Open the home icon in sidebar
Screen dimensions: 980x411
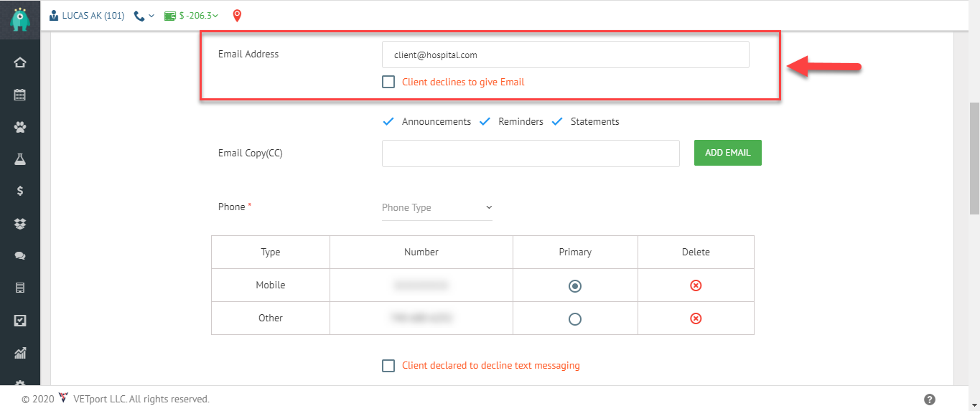tap(20, 62)
